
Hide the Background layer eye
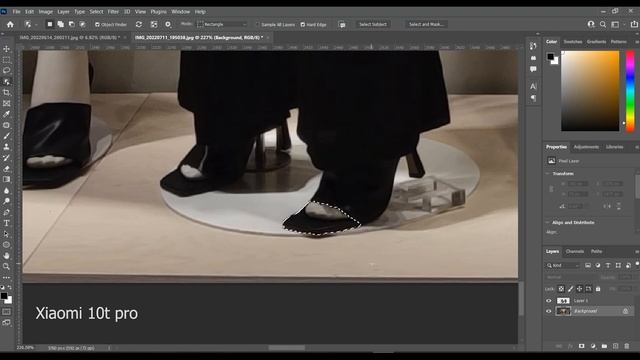tap(549, 311)
